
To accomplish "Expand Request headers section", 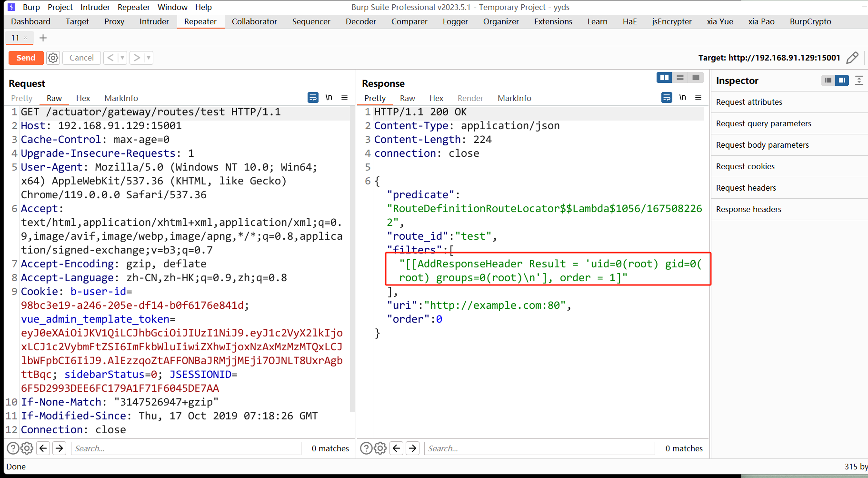I will tap(789, 188).
